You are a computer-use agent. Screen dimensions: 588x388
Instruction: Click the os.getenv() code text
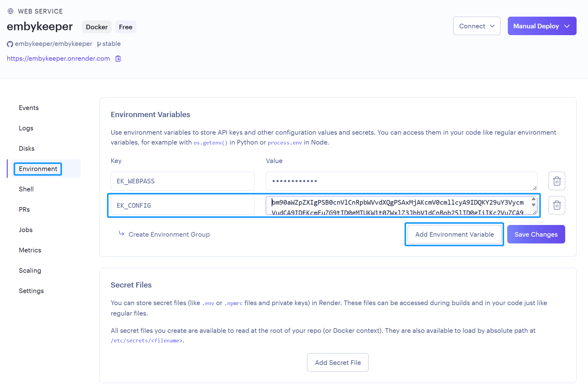[210, 143]
